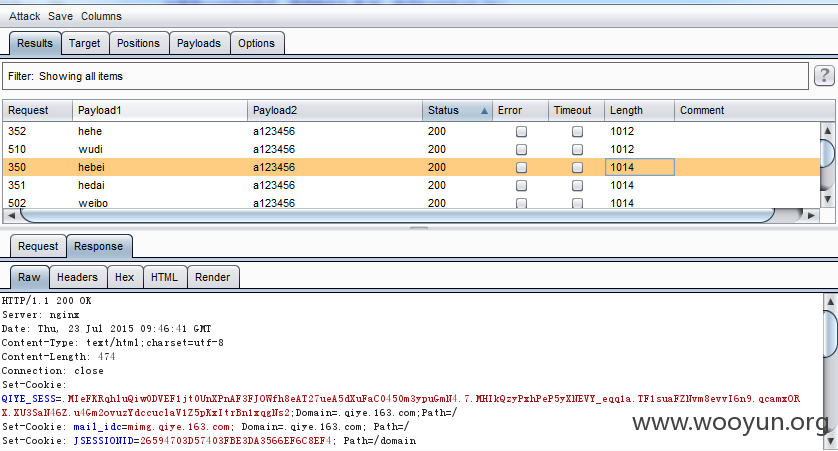Toggle Error checkbox for request 351
Image resolution: width=838 pixels, height=451 pixels.
(x=521, y=185)
